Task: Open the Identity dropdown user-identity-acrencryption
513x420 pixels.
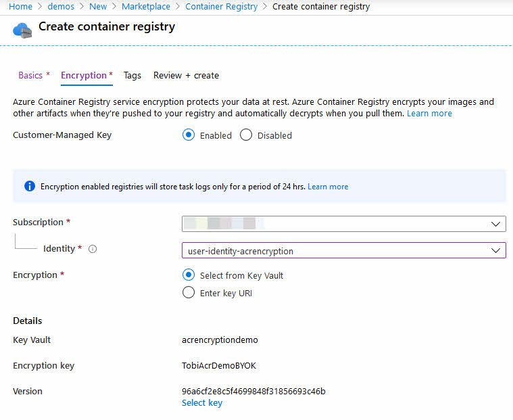Action: [x=344, y=250]
